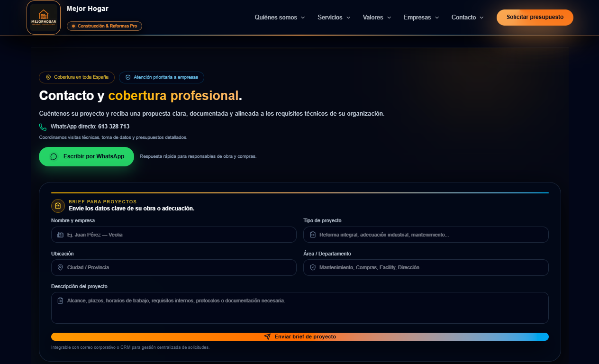
Task: Click the shield icon in Atención prioritaria badge
Action: click(x=128, y=77)
